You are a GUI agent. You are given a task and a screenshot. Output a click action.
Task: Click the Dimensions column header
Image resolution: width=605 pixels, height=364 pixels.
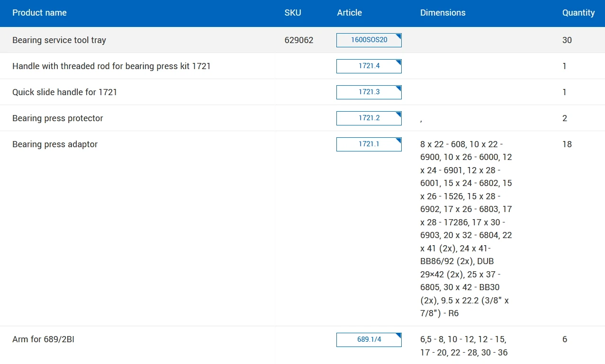click(442, 13)
